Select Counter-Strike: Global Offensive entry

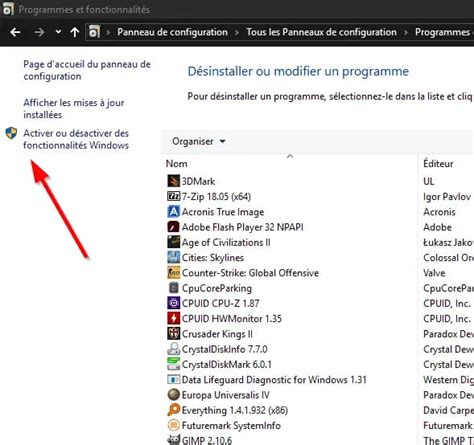click(250, 273)
